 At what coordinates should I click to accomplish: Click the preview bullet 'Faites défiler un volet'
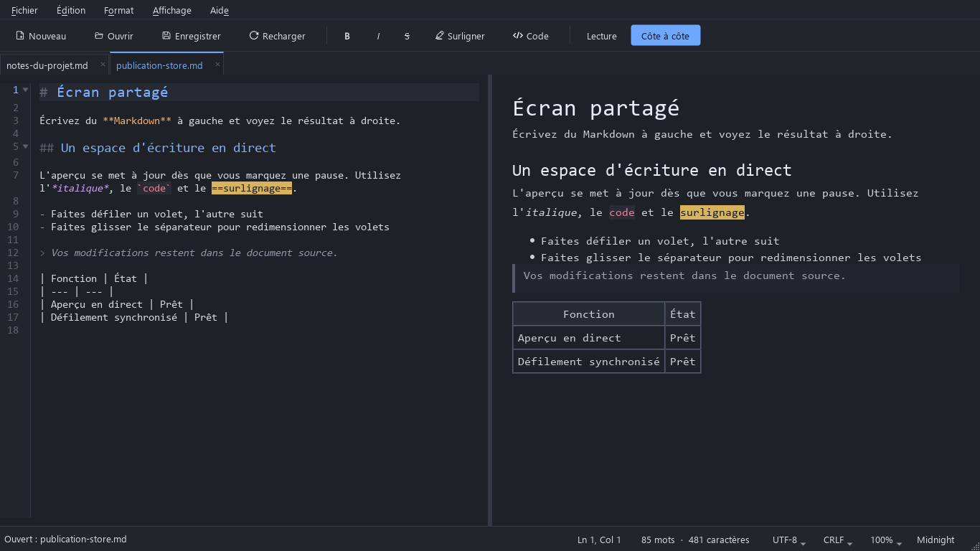tap(660, 241)
